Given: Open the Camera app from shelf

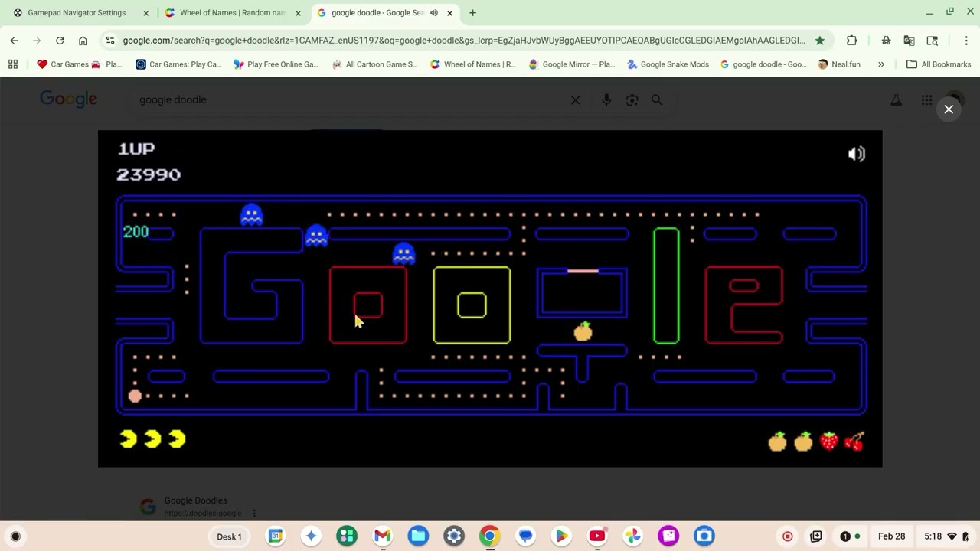Looking at the screenshot, I should [704, 536].
